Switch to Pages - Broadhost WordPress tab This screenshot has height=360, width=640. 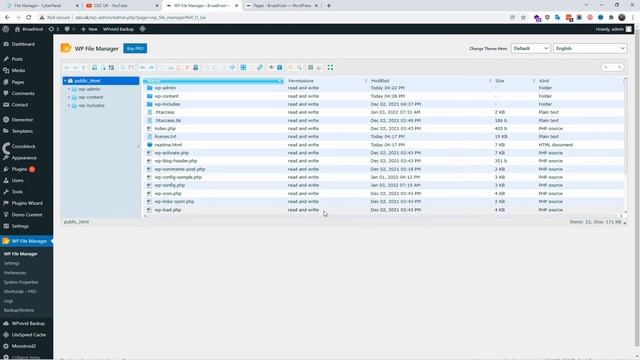pyautogui.click(x=281, y=6)
